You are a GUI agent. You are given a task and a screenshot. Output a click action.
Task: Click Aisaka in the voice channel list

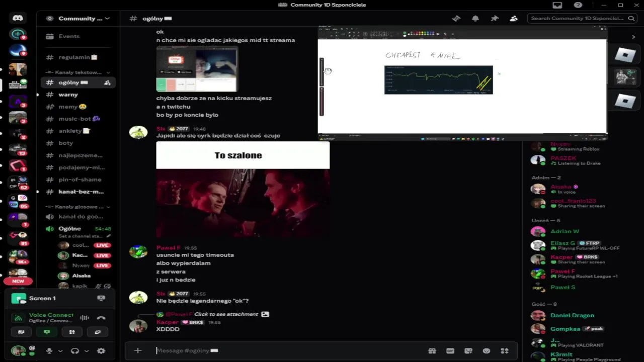click(x=82, y=276)
